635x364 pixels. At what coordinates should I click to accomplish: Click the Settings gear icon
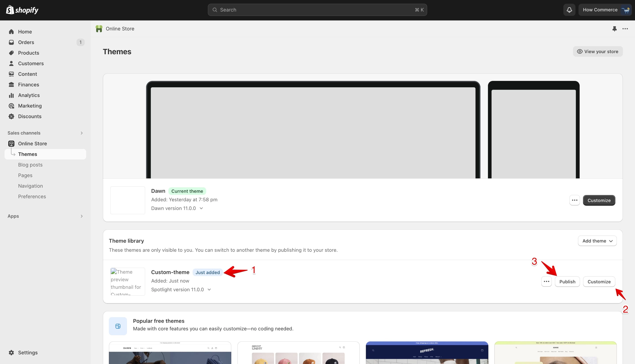(11, 353)
